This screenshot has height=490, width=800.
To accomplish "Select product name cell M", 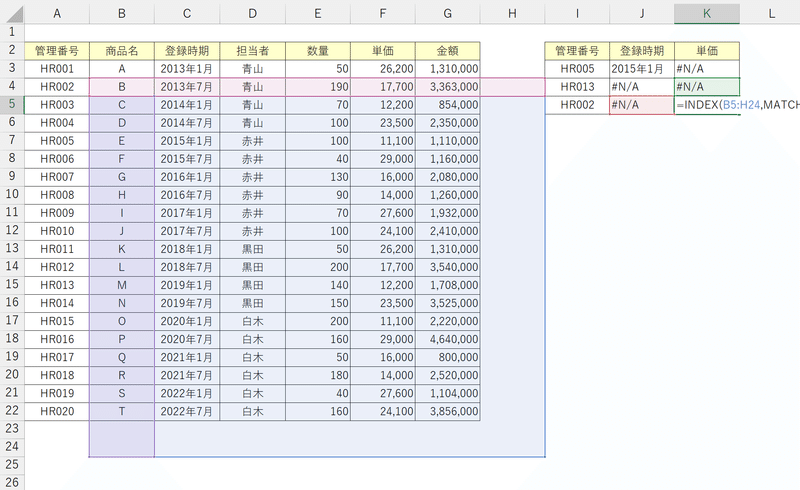I will click(x=122, y=285).
